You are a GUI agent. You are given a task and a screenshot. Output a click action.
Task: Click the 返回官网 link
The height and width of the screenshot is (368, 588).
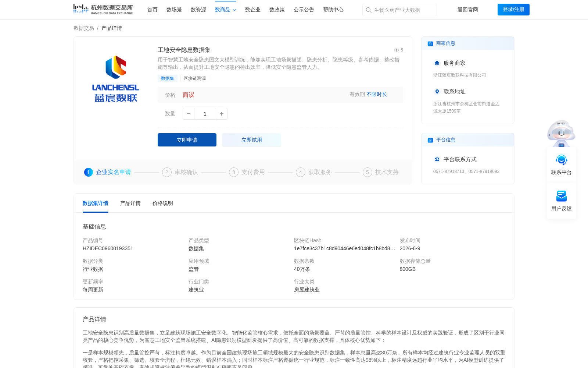[x=468, y=10]
